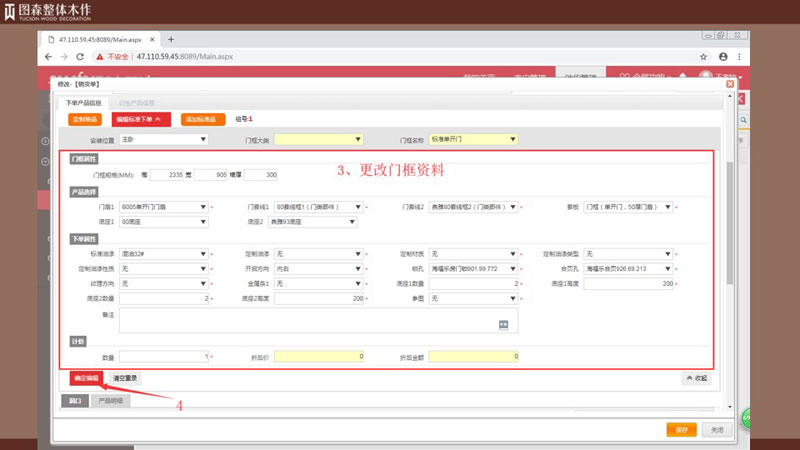Switch to the 产品明细 tab
Screen dimensions: 800x450
(x=110, y=401)
